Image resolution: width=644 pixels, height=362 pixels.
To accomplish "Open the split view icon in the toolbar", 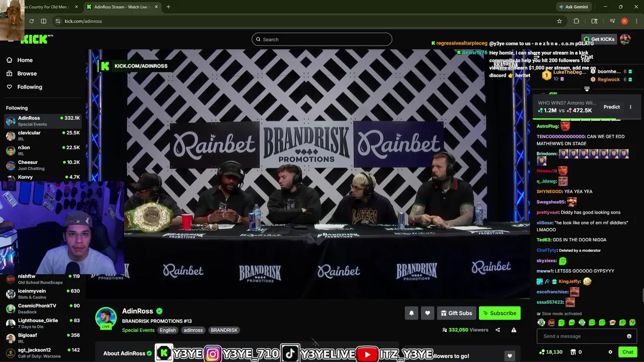I will click(x=43, y=21).
